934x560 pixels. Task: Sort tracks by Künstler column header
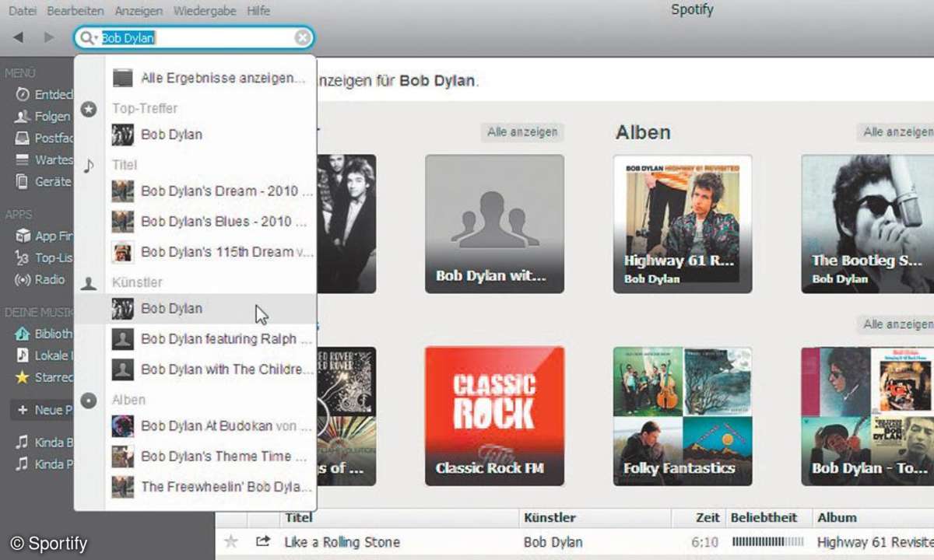click(550, 517)
